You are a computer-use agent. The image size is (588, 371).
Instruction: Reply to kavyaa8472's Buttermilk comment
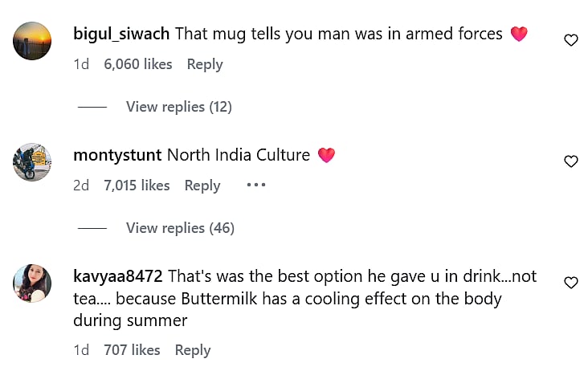pos(193,350)
